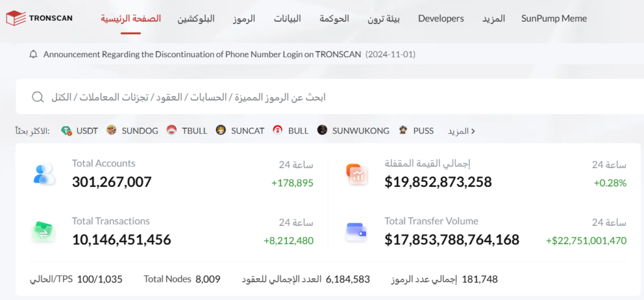Click the USDT token icon
The width and height of the screenshot is (644, 300).
(67, 131)
